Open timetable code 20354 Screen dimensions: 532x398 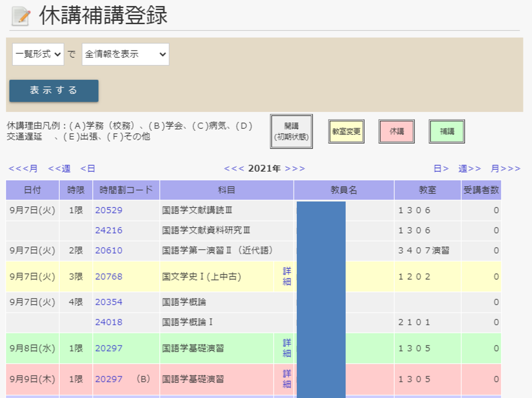pos(109,302)
